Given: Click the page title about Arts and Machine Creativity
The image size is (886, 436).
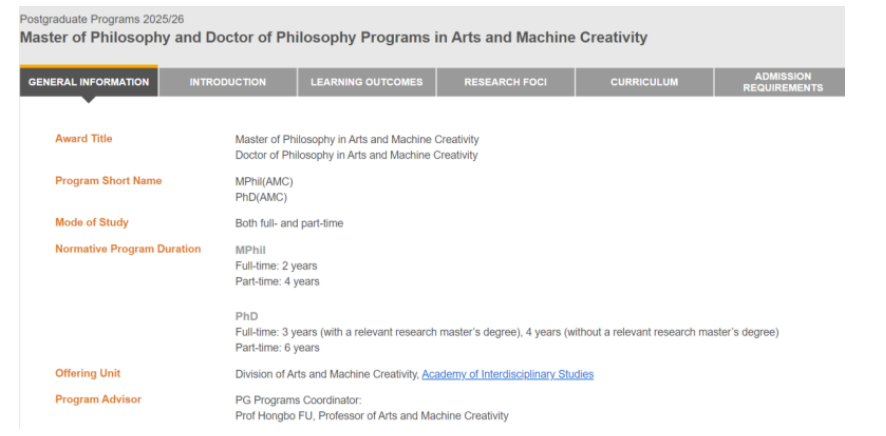Looking at the screenshot, I should tap(333, 38).
